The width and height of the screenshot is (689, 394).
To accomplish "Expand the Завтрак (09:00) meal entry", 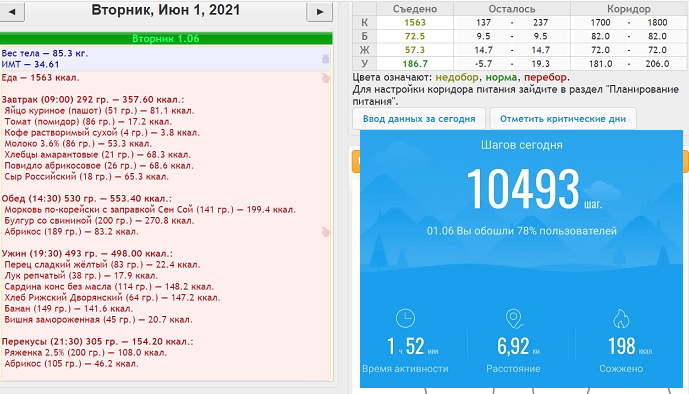I will [x=93, y=100].
